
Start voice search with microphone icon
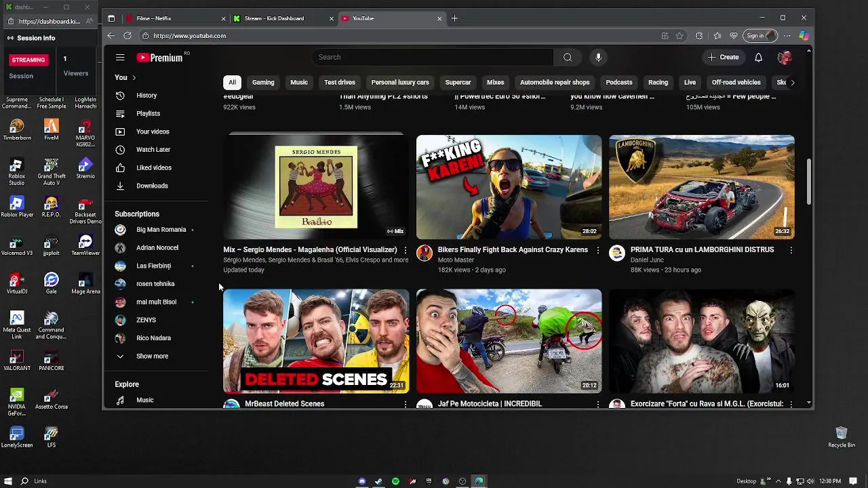(598, 58)
